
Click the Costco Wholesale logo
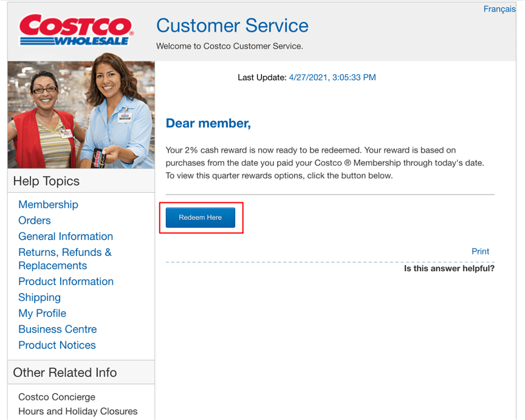[76, 30]
